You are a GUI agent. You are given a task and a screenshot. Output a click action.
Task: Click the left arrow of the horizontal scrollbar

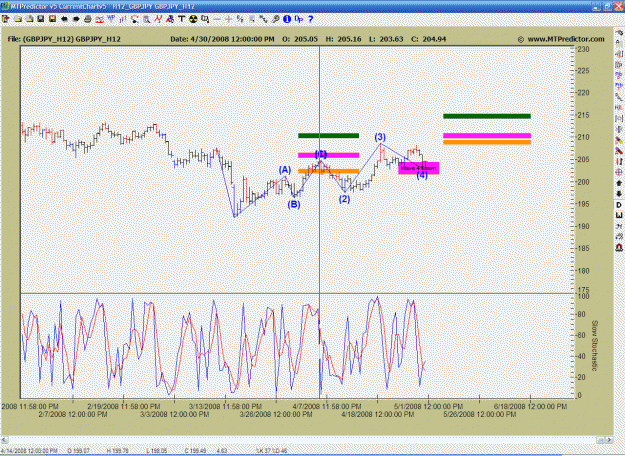pos(4,440)
